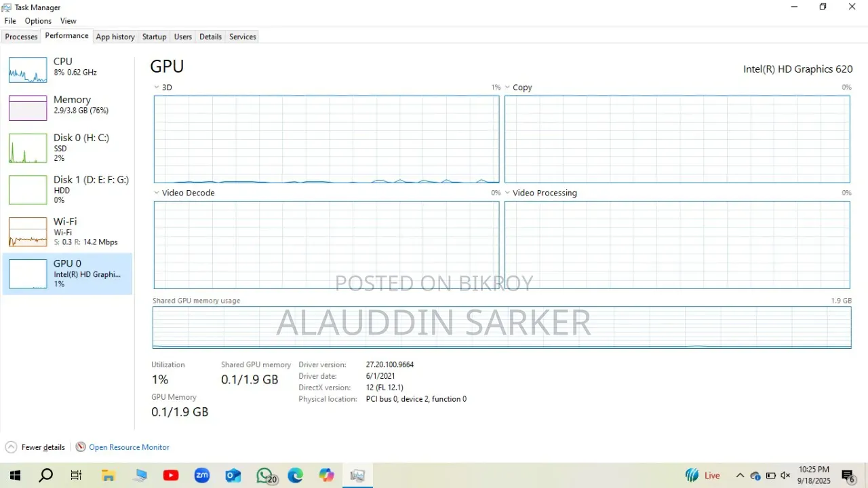This screenshot has width=868, height=488.
Task: Click the GPU Memory 0.1/1.9 GB value
Action: click(180, 412)
